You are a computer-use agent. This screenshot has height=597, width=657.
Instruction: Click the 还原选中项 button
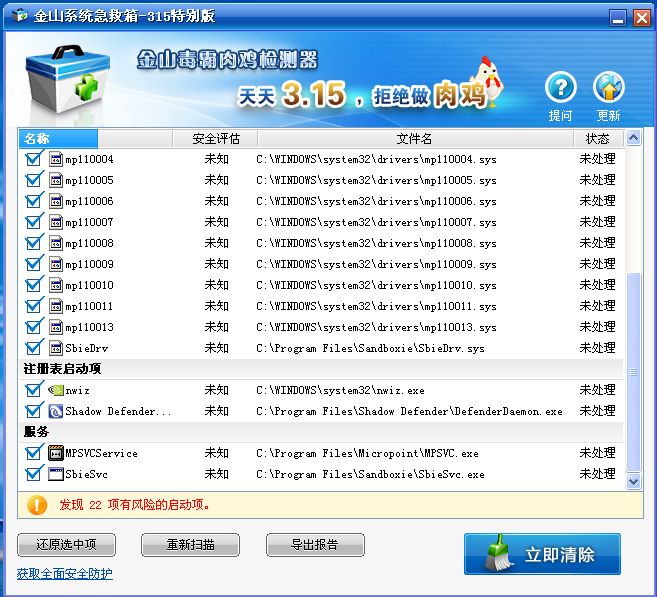[x=67, y=545]
